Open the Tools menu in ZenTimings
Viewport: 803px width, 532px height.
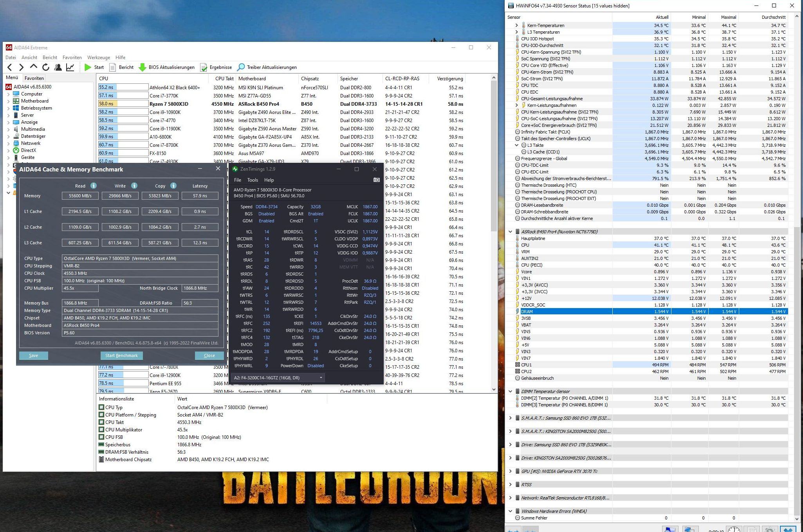253,180
